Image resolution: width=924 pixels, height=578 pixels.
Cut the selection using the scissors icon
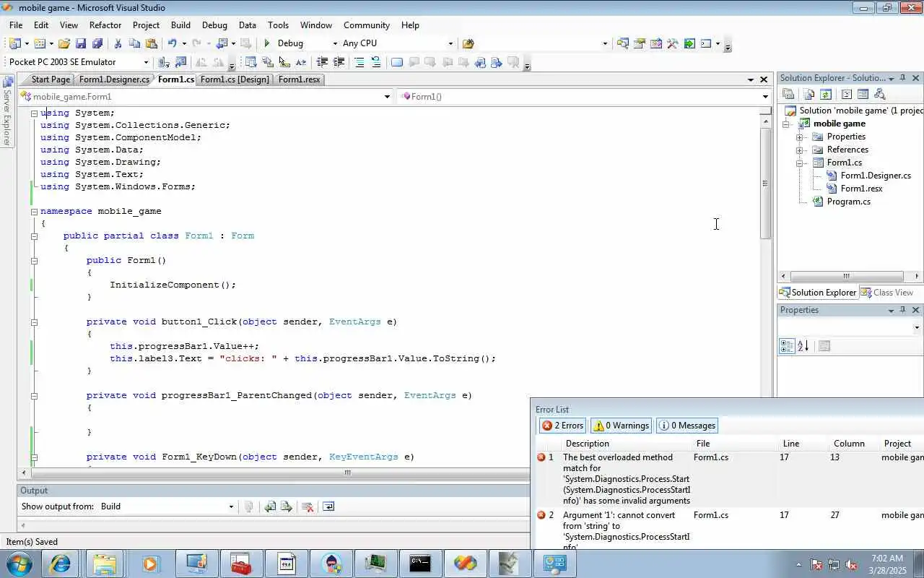pos(118,43)
